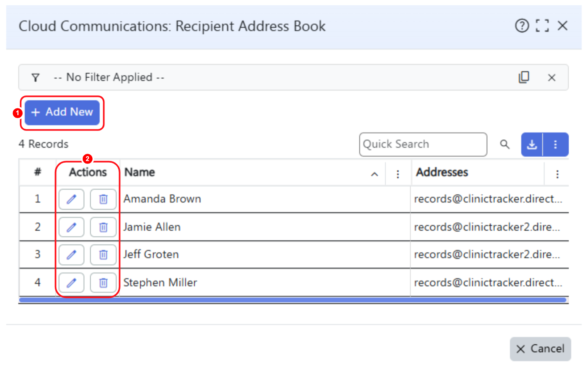Viewport: 588px width, 368px height.
Task: Expand dialog to fullscreen
Action: tap(542, 26)
